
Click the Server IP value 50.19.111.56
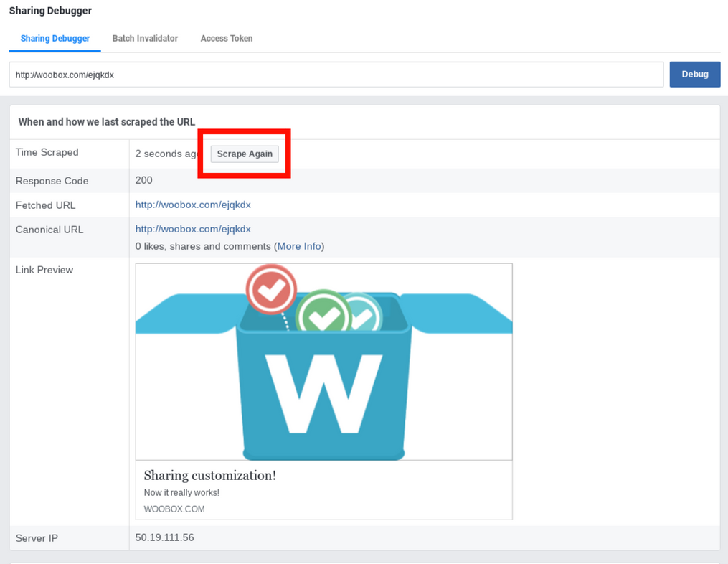(x=164, y=537)
